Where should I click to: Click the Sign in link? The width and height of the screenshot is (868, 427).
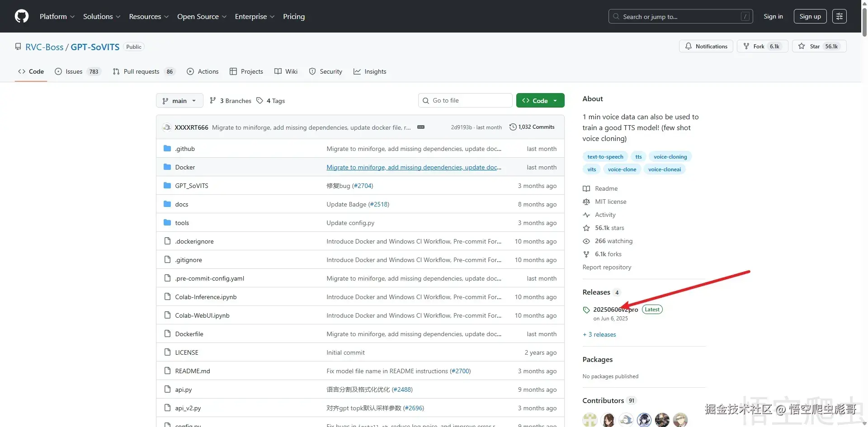coord(773,16)
